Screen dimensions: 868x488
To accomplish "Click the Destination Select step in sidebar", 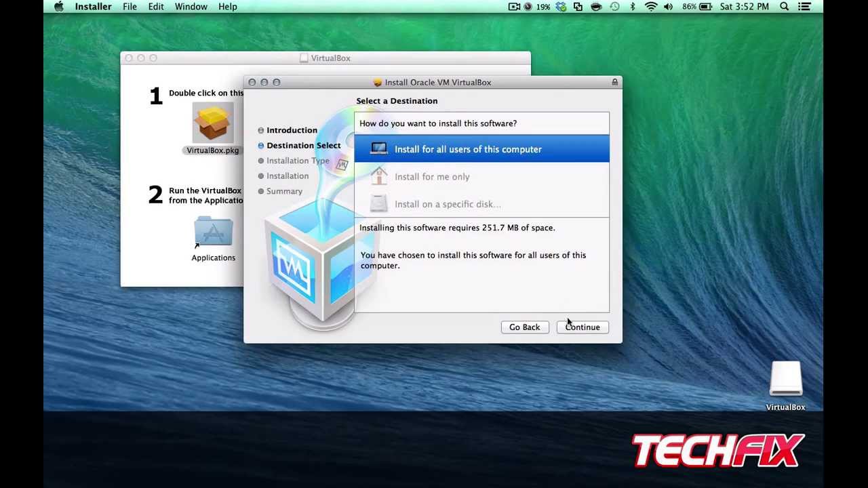I will click(x=303, y=146).
